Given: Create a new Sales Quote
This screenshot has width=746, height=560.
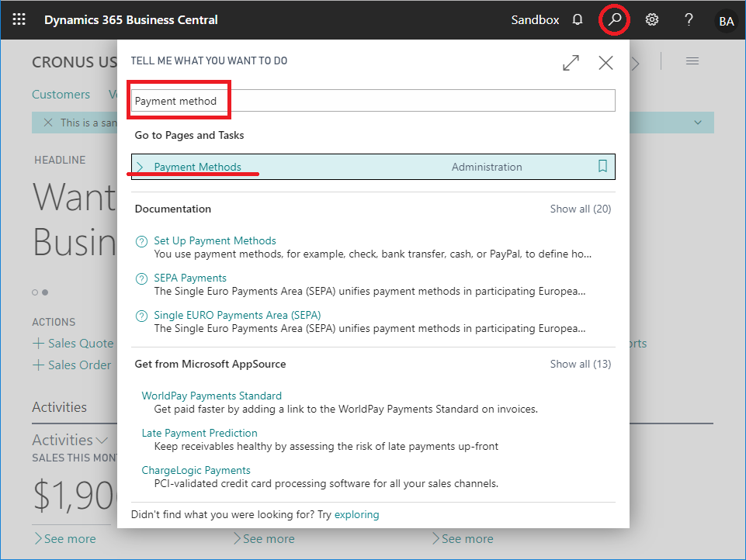Looking at the screenshot, I should point(73,344).
